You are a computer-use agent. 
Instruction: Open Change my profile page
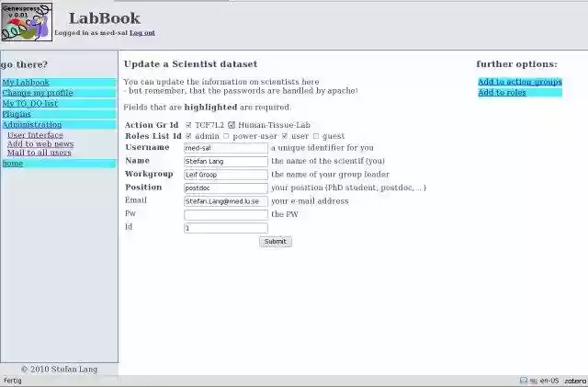(38, 93)
